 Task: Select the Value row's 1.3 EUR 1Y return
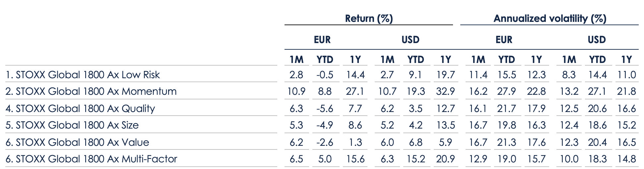355,142
